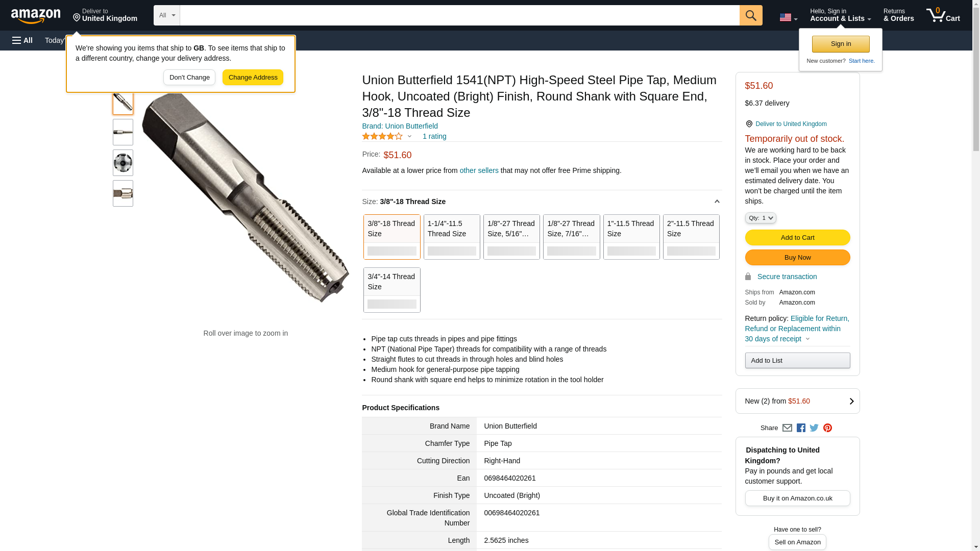This screenshot has width=980, height=551.
Task: Click the Change Address button
Action: [x=253, y=78]
